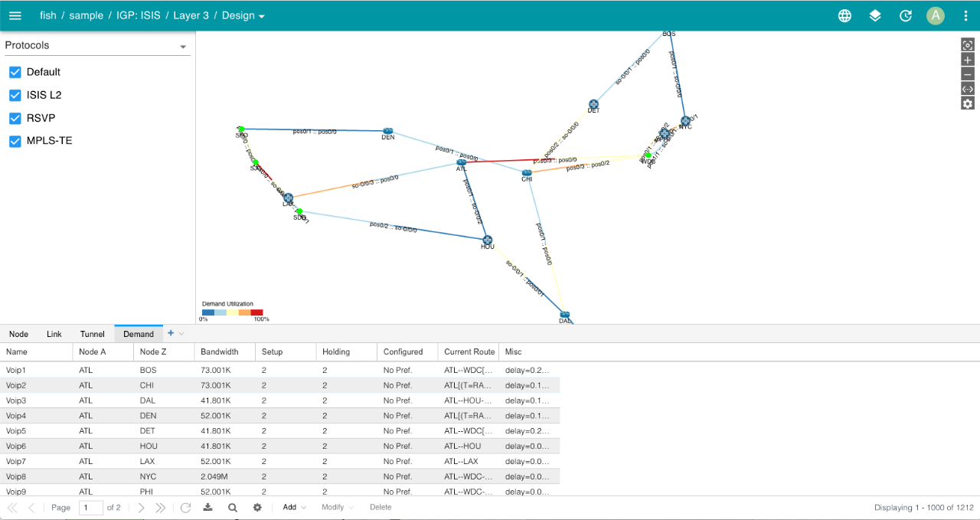The height and width of the screenshot is (520, 980).
Task: Click the red 100% utilization legend swatch
Action: pyautogui.click(x=256, y=312)
